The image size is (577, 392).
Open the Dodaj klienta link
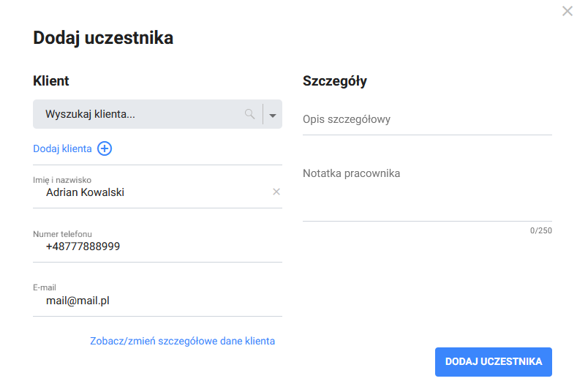coord(62,148)
